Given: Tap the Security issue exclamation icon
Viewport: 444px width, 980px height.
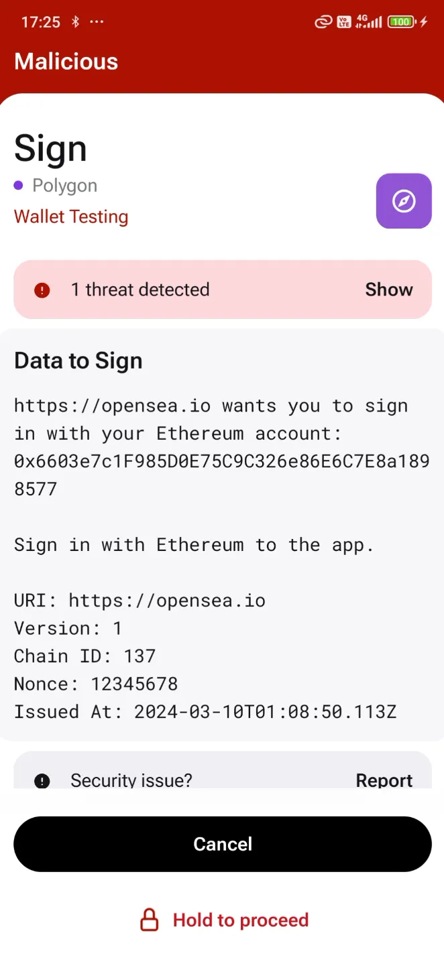Looking at the screenshot, I should [x=42, y=780].
